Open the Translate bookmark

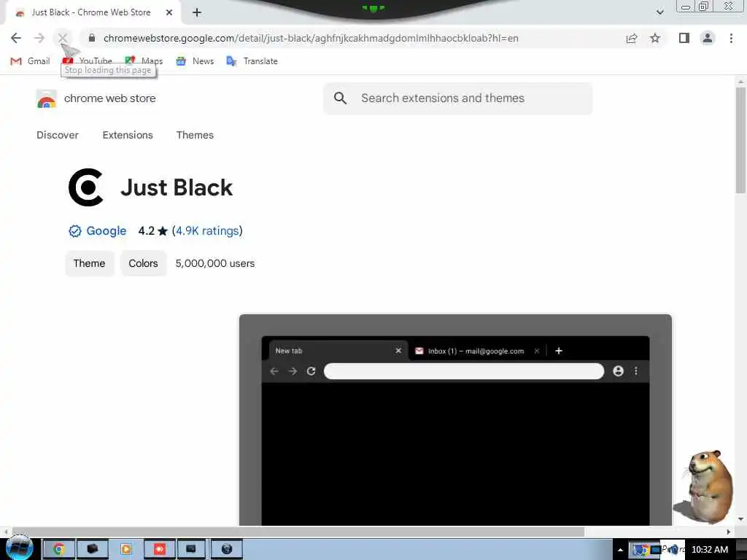coord(252,61)
